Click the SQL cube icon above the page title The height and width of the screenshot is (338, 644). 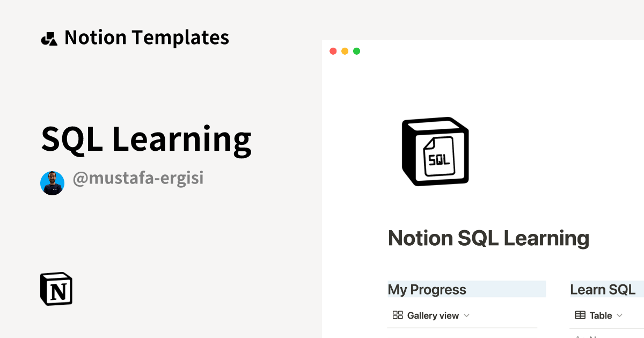(x=435, y=151)
